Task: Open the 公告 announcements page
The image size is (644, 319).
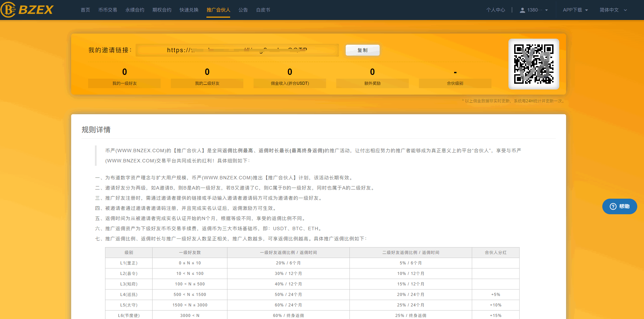Action: pyautogui.click(x=243, y=10)
